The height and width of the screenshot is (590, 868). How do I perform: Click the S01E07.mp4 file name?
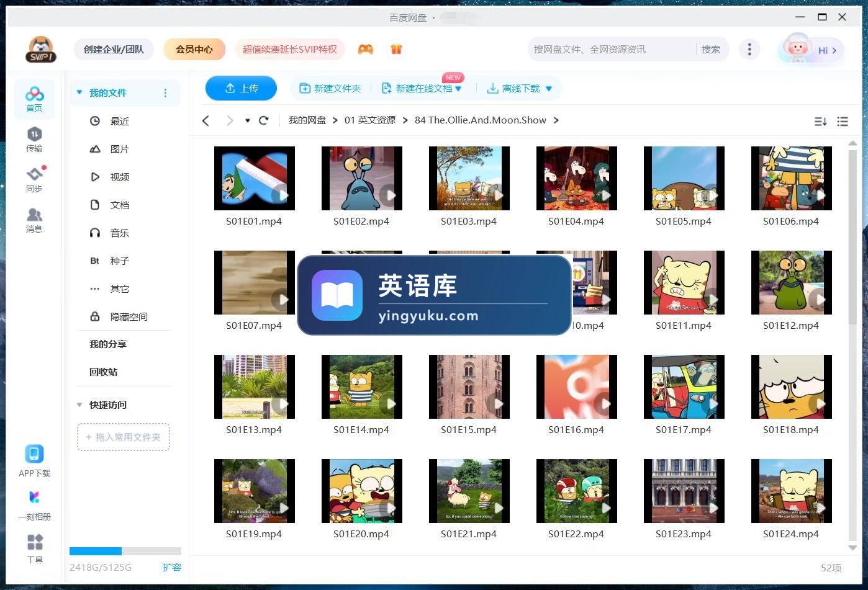[x=254, y=325]
